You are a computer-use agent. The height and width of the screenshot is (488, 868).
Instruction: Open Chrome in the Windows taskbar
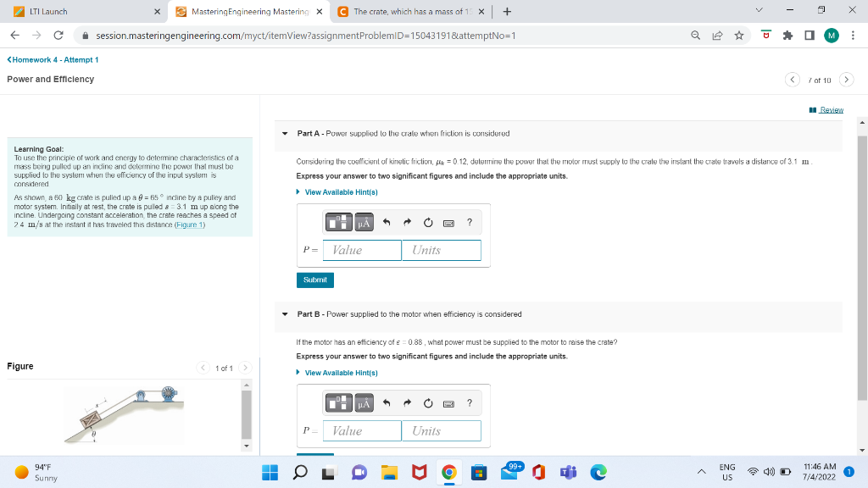[x=448, y=471]
